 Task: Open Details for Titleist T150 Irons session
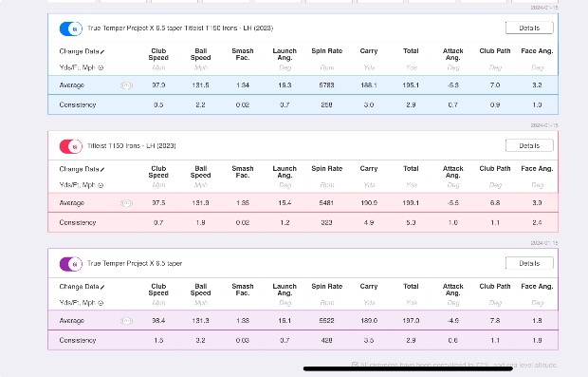click(x=529, y=145)
